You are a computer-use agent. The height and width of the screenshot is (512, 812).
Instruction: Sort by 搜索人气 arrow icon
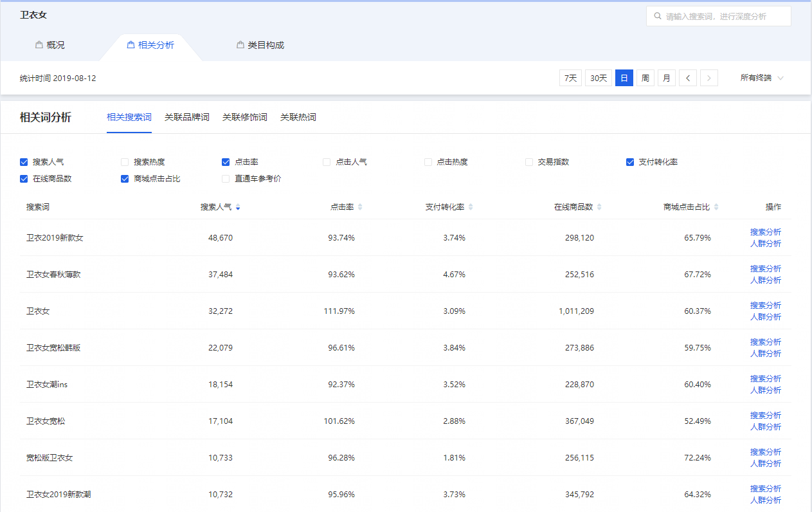pos(238,207)
